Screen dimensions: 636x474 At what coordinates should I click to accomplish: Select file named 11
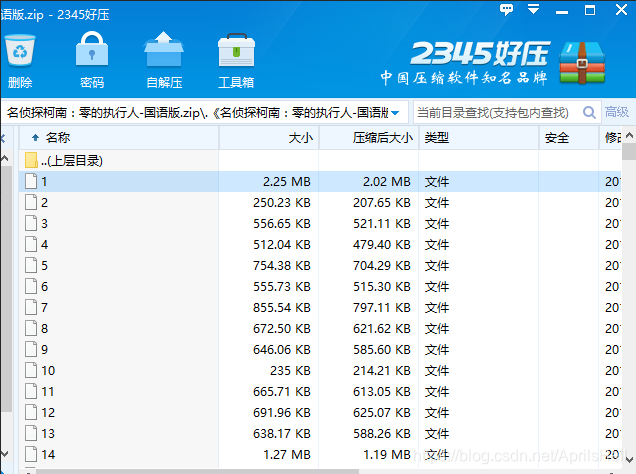click(x=47, y=392)
